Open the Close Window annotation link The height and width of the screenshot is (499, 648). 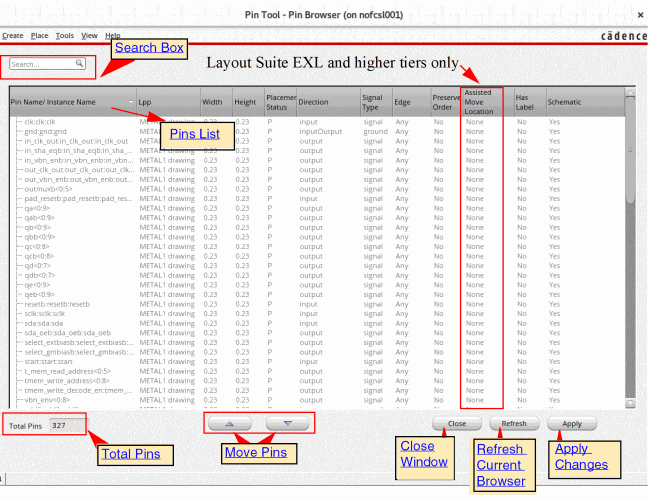coord(424,454)
